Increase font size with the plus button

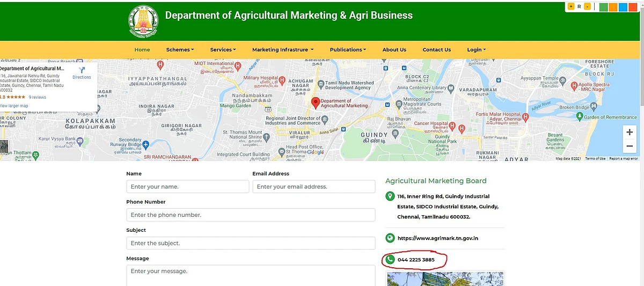click(x=571, y=6)
